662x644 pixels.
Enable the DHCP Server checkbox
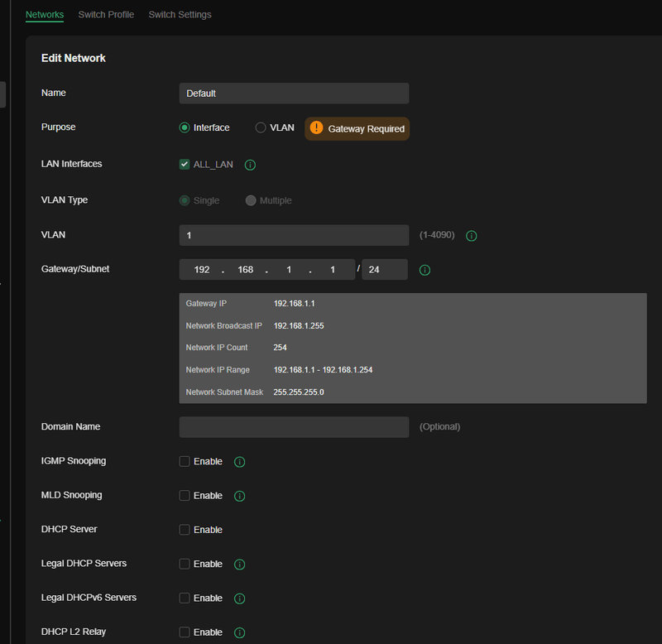coord(185,530)
